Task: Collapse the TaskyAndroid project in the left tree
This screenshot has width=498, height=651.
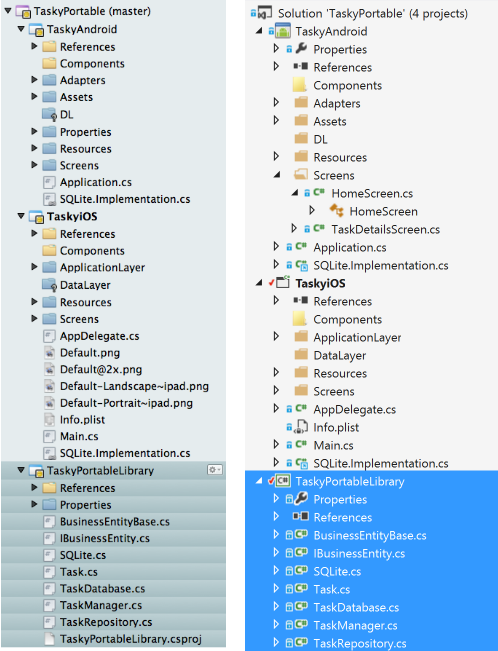Action: 21,29
